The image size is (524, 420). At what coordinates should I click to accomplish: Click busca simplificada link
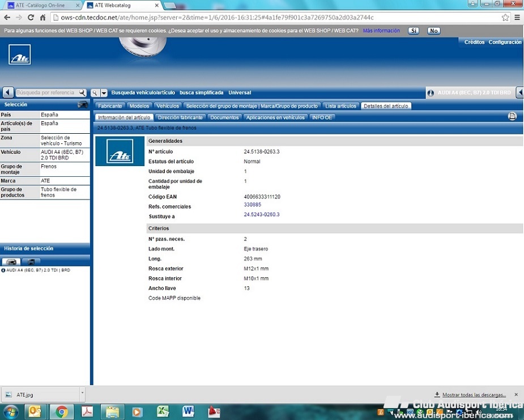coord(202,92)
